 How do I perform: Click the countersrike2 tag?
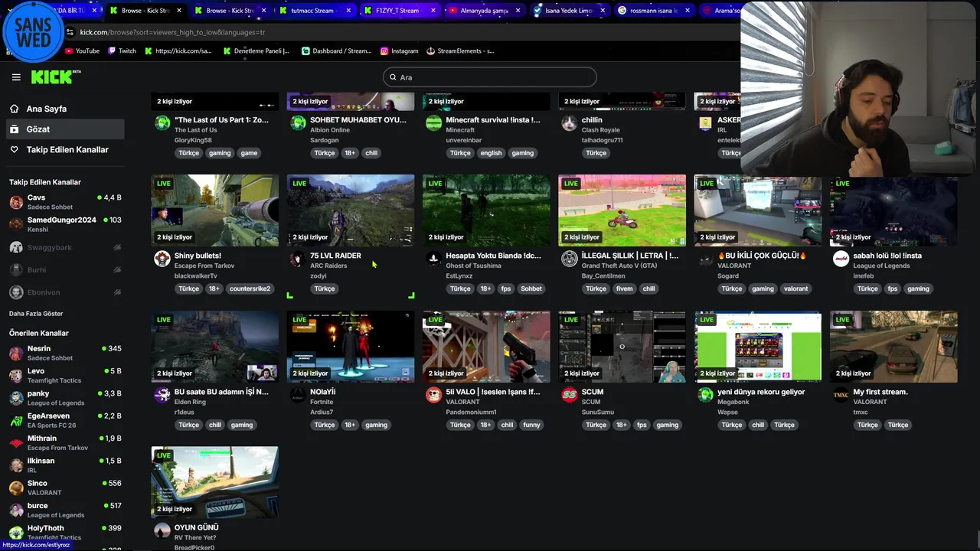point(250,289)
